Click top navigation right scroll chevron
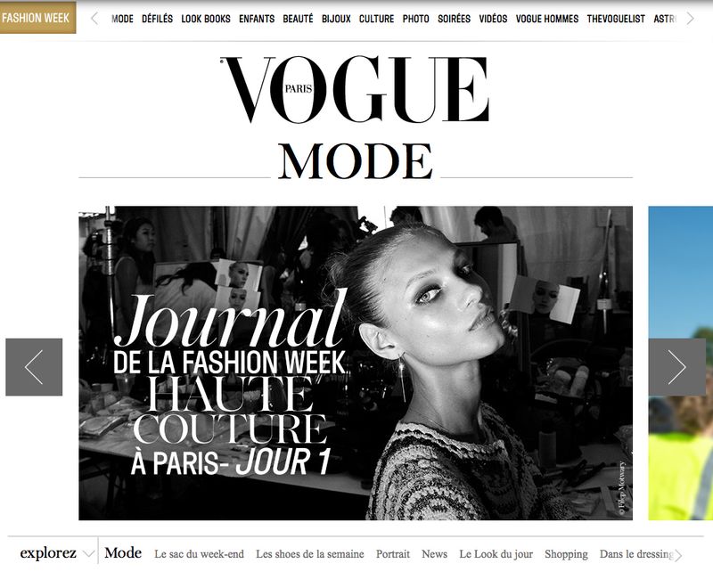 pyautogui.click(x=690, y=19)
